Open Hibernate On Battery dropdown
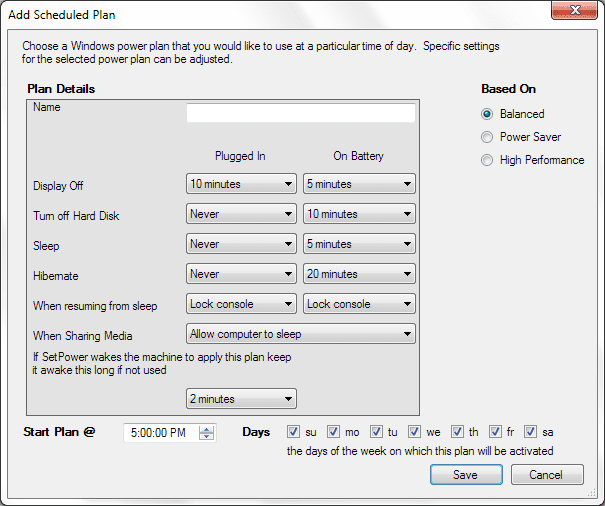The height and width of the screenshot is (506, 605). coord(359,274)
